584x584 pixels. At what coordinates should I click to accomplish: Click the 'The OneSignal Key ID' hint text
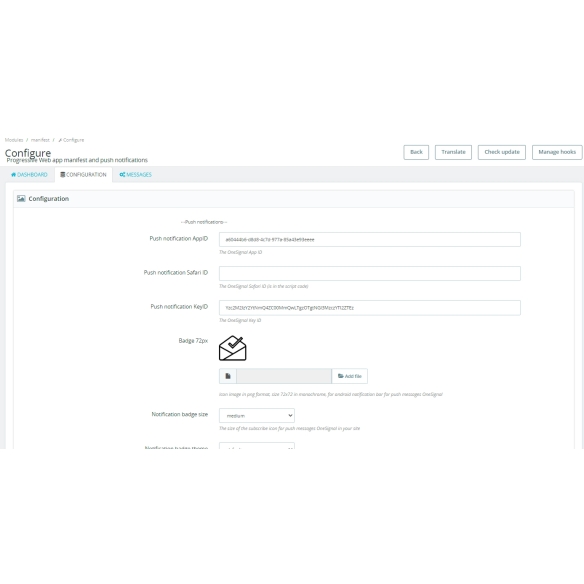click(240, 320)
